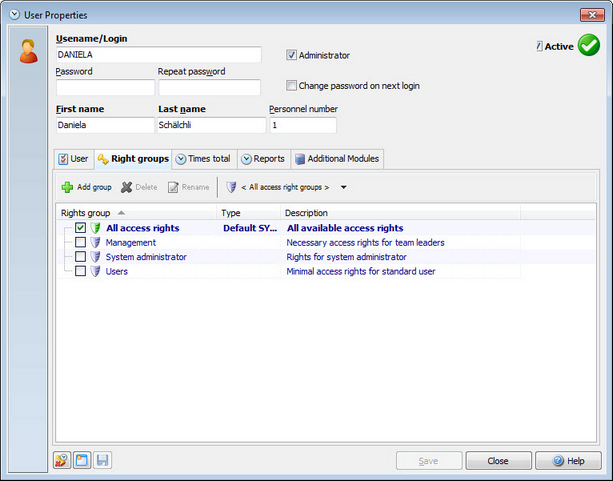Focus the Password input field
Screen dimensions: 613x481
pos(105,88)
